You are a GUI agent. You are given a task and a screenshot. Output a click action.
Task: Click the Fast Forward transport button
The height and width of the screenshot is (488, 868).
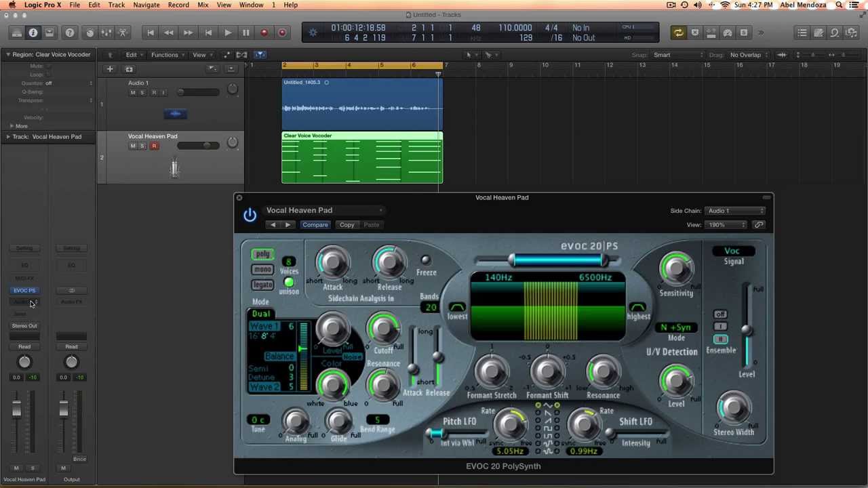click(188, 33)
